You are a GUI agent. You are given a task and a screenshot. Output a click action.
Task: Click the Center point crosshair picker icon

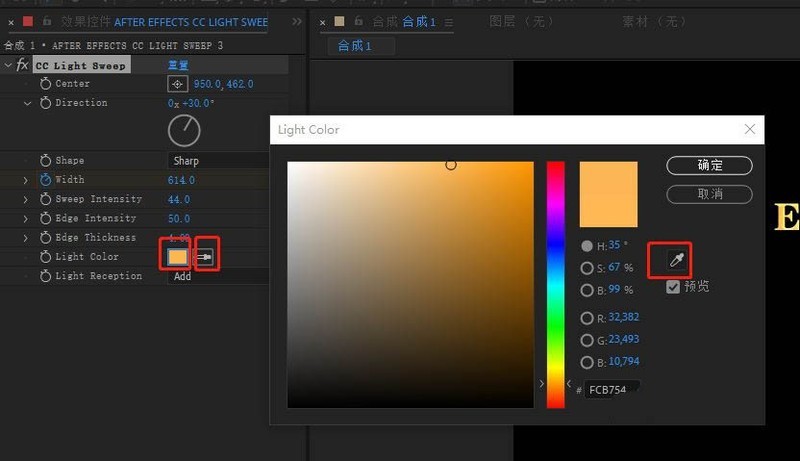[x=178, y=84]
